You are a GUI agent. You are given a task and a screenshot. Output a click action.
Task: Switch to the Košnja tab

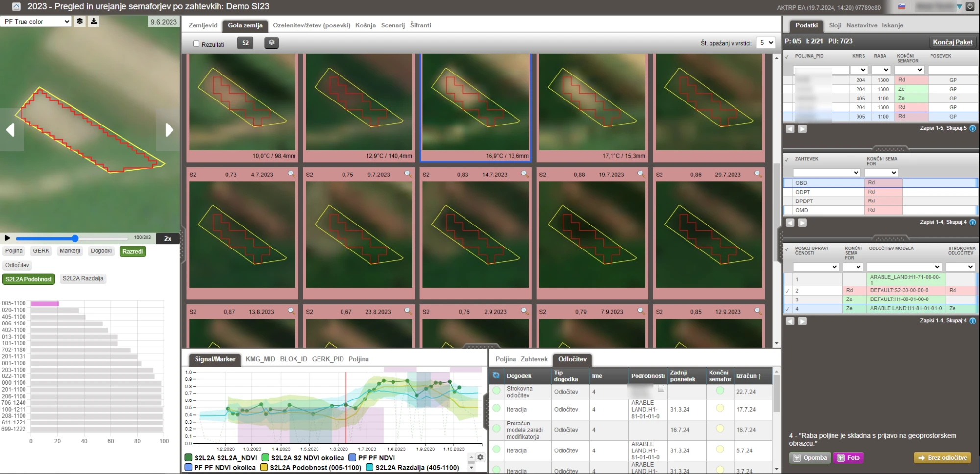point(365,25)
